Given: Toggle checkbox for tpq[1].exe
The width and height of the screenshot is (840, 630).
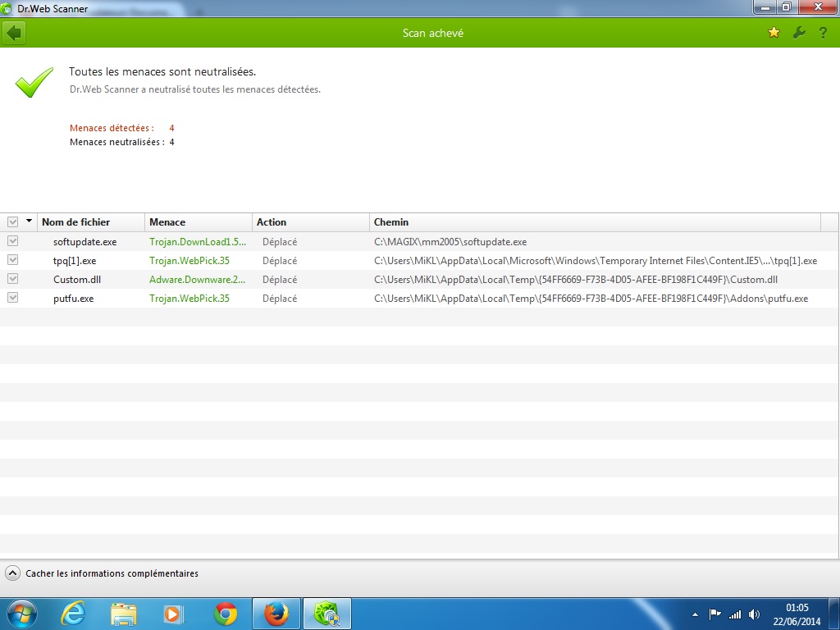Looking at the screenshot, I should (12, 261).
